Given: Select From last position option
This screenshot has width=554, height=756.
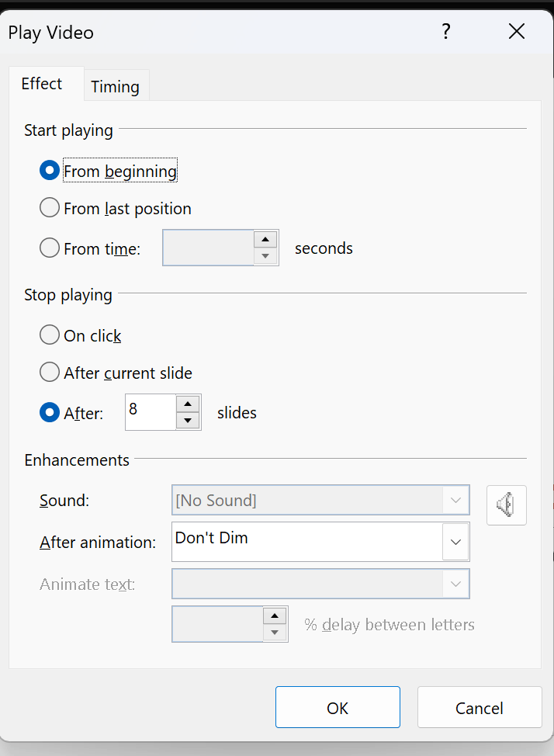Looking at the screenshot, I should (50, 208).
